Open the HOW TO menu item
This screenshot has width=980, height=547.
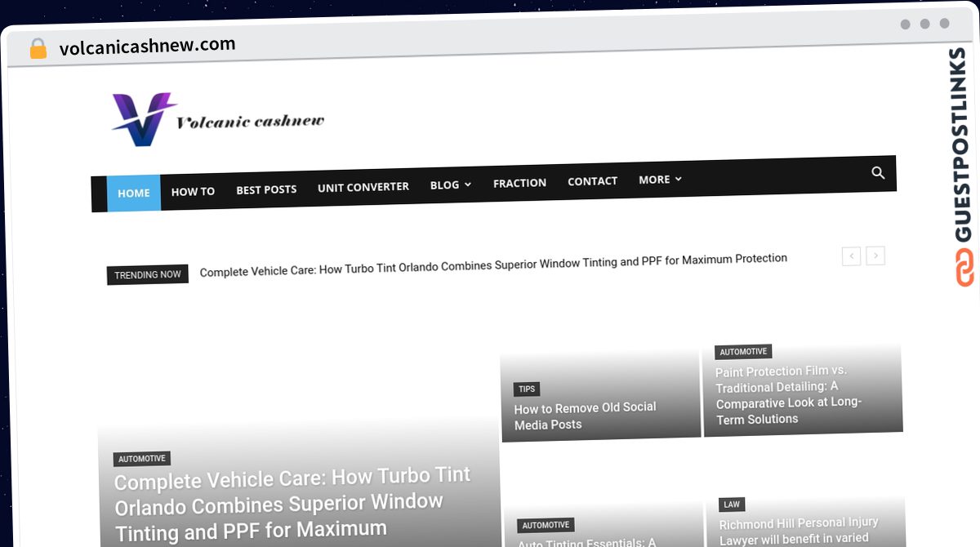point(193,191)
